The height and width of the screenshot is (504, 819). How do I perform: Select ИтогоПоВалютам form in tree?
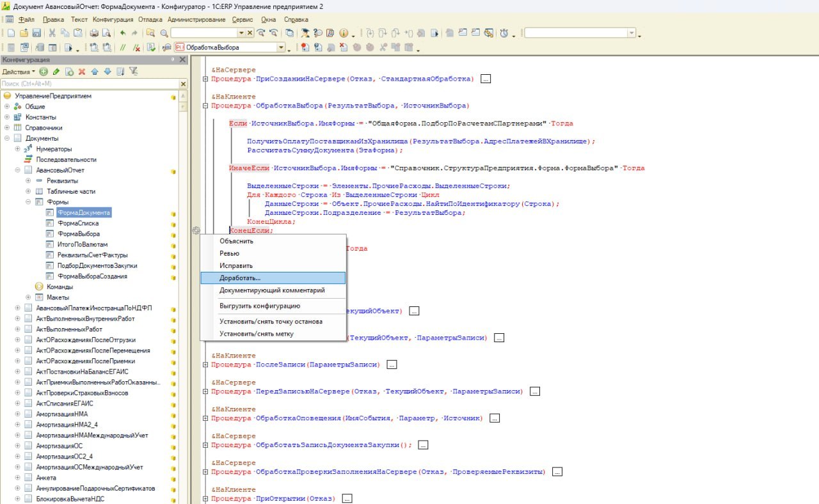[83, 244]
